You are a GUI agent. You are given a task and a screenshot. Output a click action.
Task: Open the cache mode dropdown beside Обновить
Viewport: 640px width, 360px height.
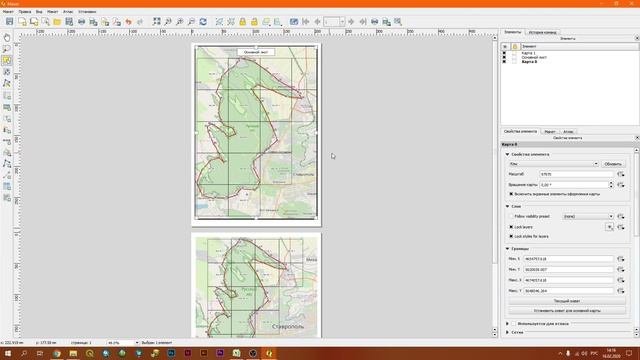pos(553,164)
